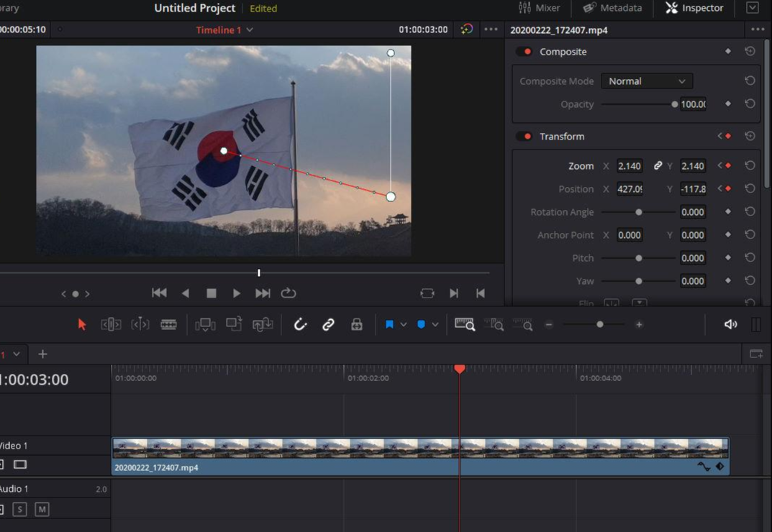Open marker color dropdown arrow

click(x=435, y=324)
